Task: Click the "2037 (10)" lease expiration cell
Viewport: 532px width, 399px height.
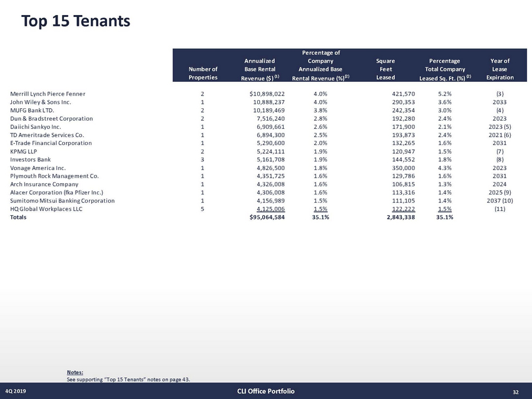Action: 499,201
